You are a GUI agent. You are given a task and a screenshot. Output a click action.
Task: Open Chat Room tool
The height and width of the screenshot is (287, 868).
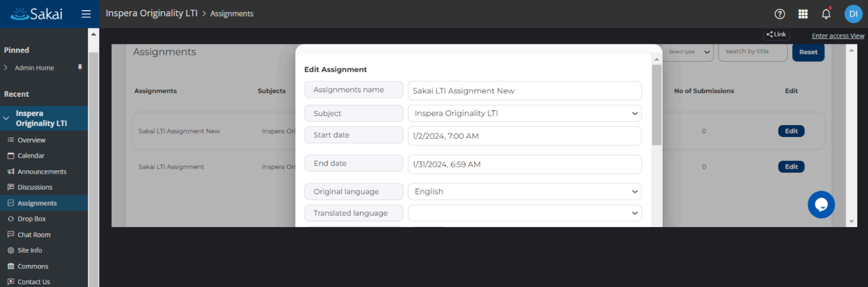pyautogui.click(x=34, y=235)
